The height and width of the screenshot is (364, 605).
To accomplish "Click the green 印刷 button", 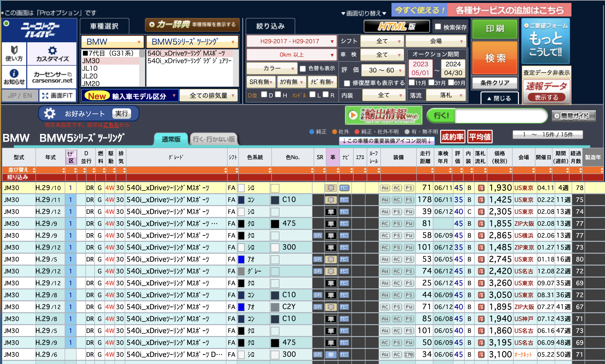I will click(495, 29).
